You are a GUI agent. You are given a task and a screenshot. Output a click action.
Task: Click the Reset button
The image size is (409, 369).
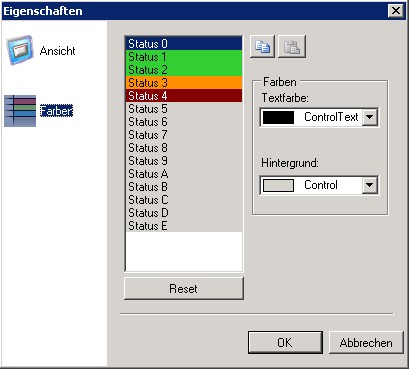pos(184,288)
